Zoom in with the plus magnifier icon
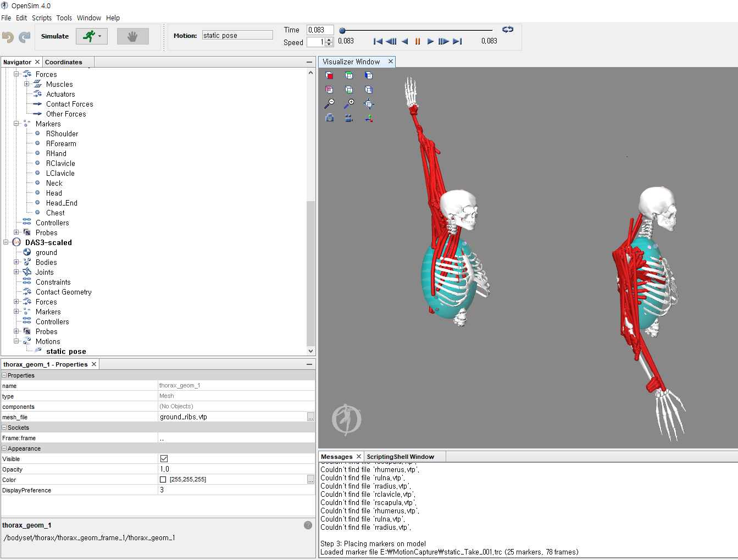Image resolution: width=738 pixels, height=560 pixels. [349, 104]
